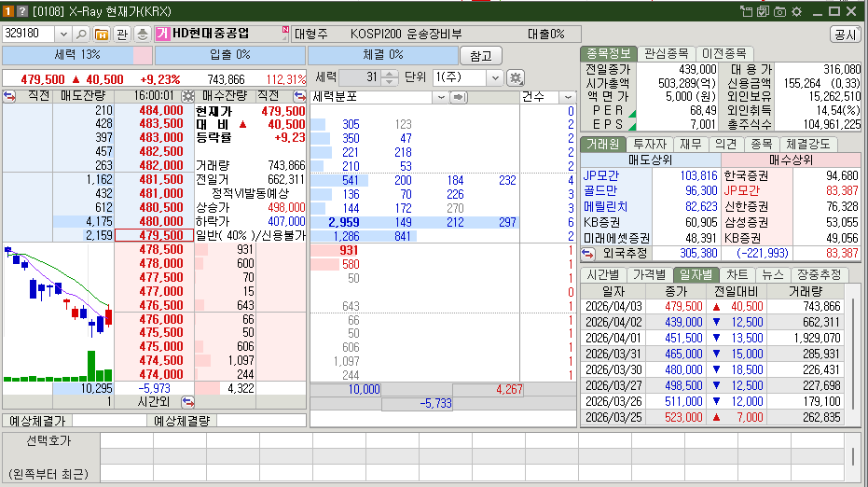Open the 뉴스 tab
Screen dimensions: 868x487
772,275
